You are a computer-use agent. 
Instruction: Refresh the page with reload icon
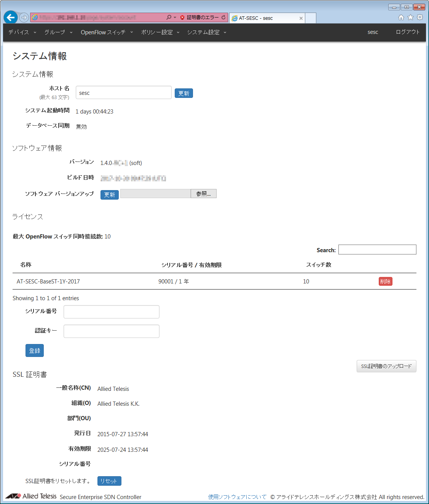coord(223,18)
